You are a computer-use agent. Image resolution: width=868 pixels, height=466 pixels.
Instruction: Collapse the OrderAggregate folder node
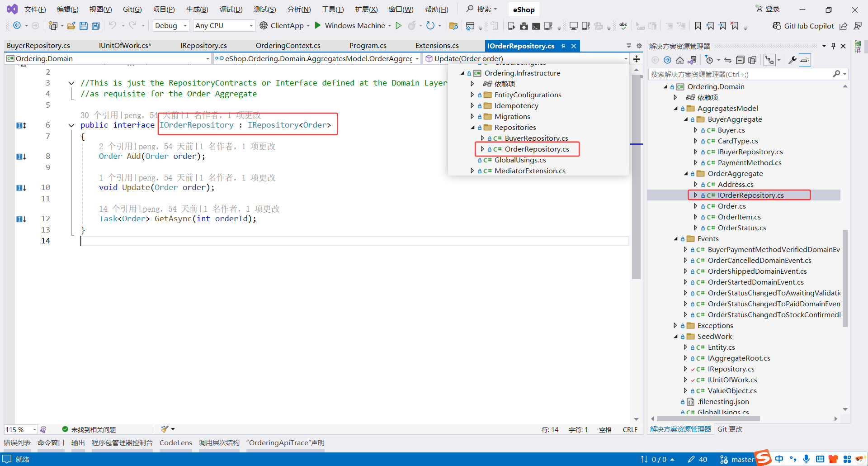click(x=686, y=174)
